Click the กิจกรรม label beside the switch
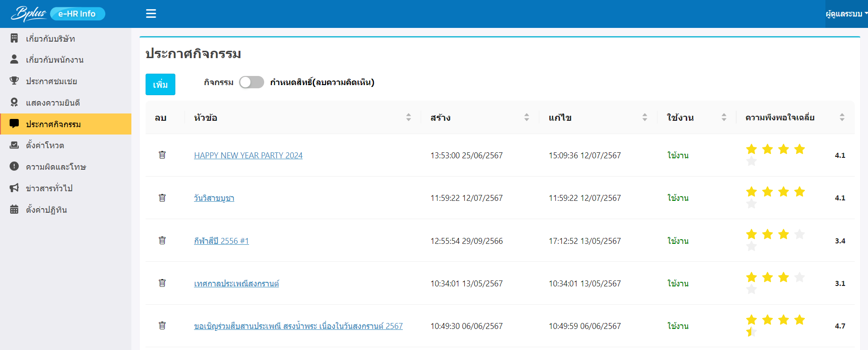This screenshot has width=868, height=350. [x=218, y=82]
